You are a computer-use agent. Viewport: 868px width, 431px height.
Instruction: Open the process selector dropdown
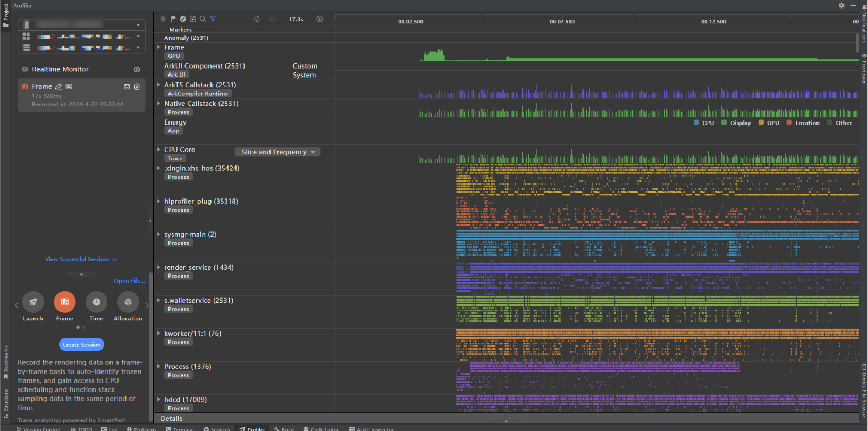tap(82, 47)
